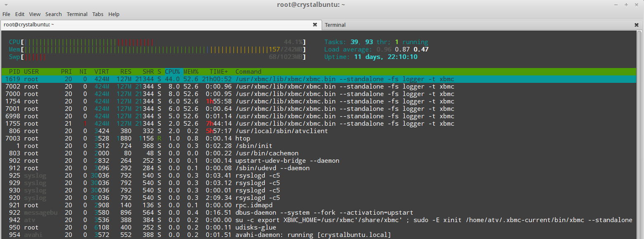Sort by the Command column header
644x239 pixels.
(x=249, y=72)
